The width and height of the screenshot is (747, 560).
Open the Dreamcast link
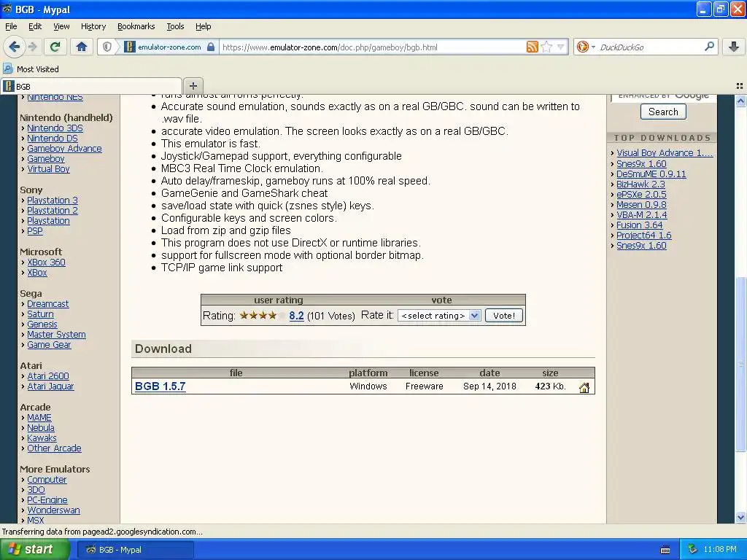pyautogui.click(x=47, y=304)
